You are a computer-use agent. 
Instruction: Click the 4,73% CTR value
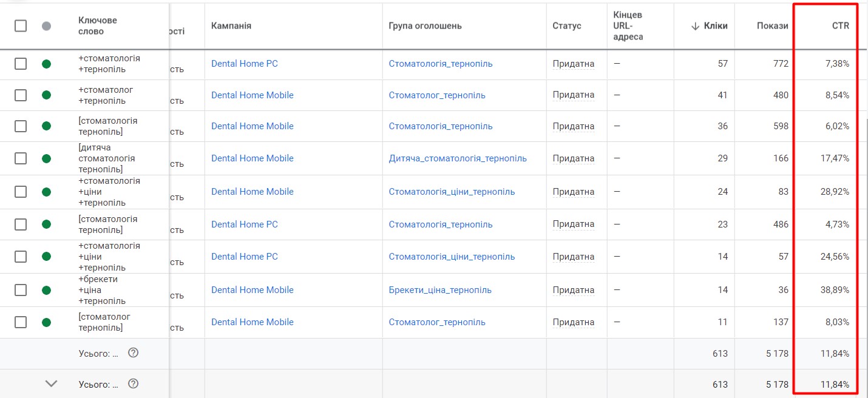[x=837, y=224]
